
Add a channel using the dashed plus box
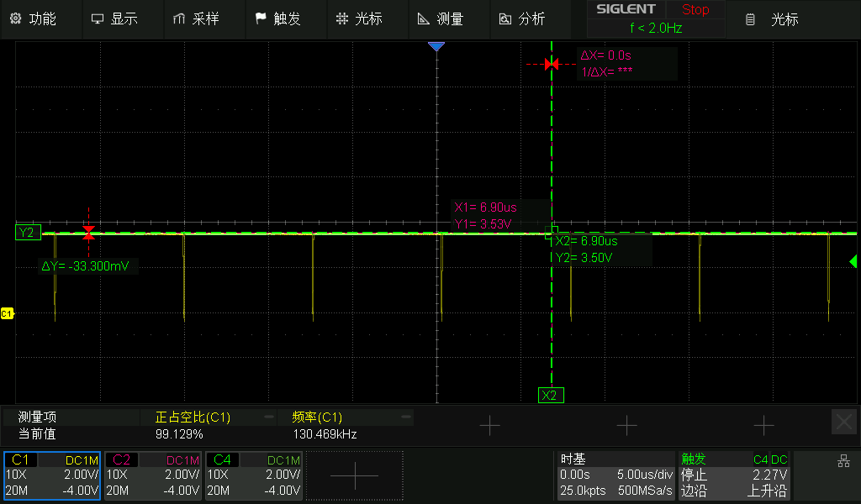[355, 475]
